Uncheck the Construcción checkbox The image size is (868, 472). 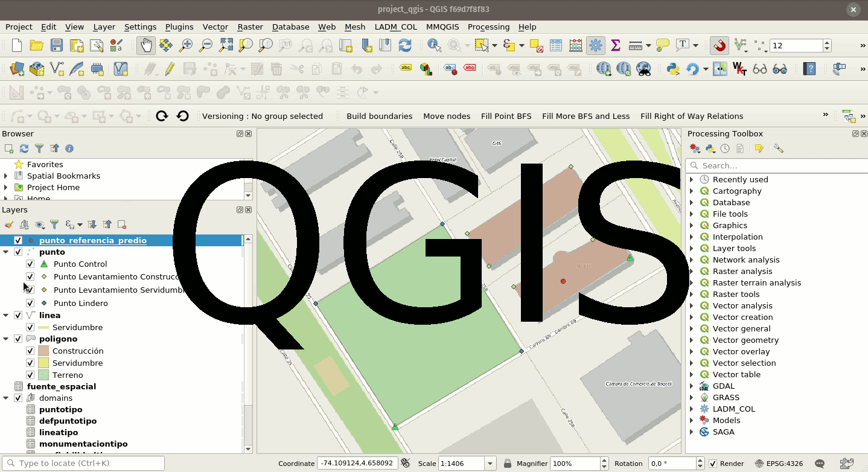[30, 351]
